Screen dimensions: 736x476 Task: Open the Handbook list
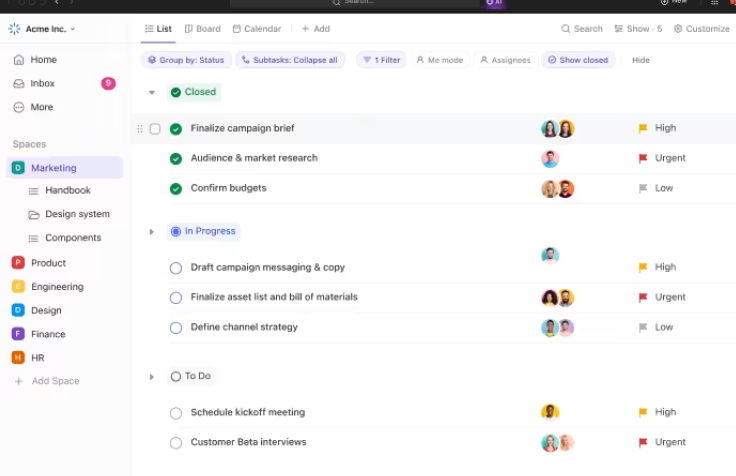(68, 190)
